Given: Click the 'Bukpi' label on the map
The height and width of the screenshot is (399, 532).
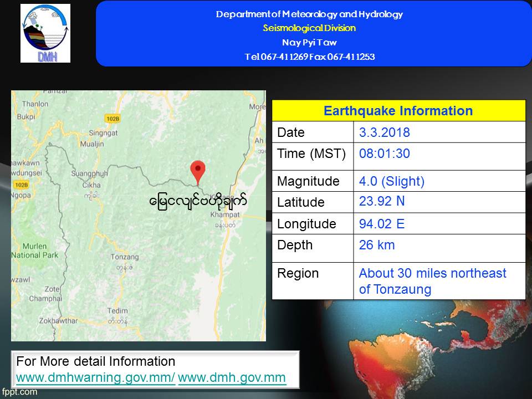Looking at the screenshot, I should (26, 117).
